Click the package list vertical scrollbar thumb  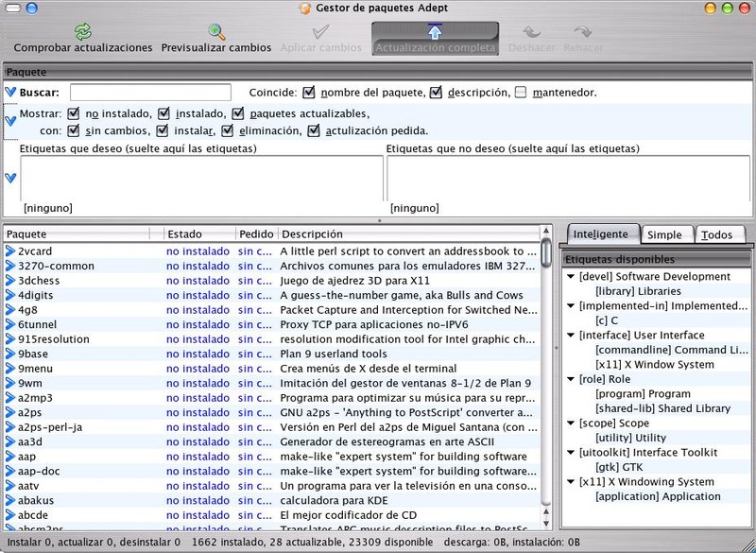[546, 252]
